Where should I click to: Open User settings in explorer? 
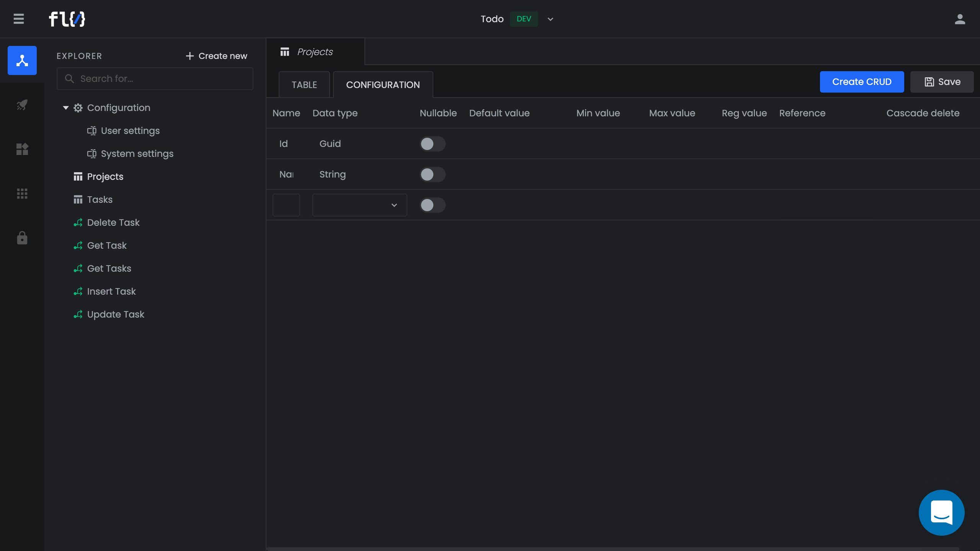(130, 131)
